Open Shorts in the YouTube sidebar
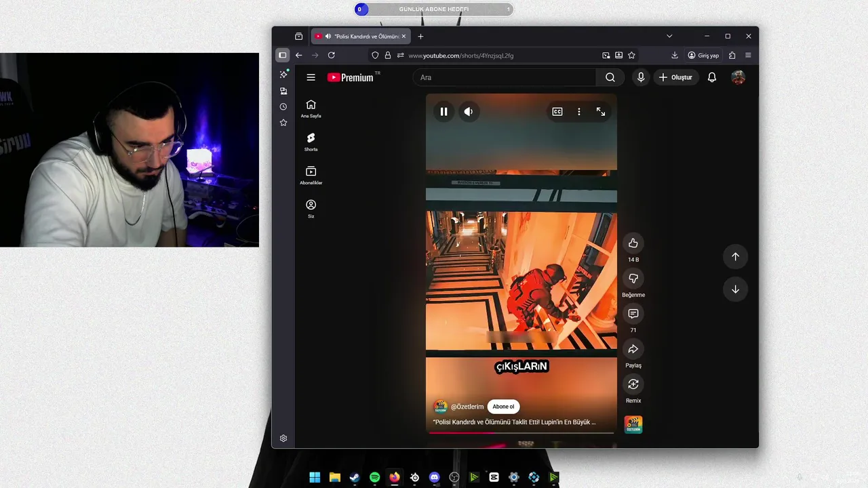The height and width of the screenshot is (488, 868). point(311,142)
